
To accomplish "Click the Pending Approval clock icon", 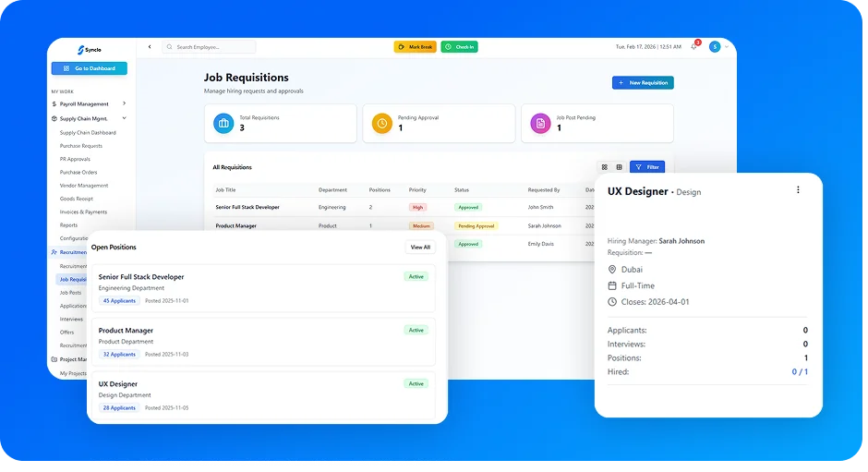I will [381, 123].
